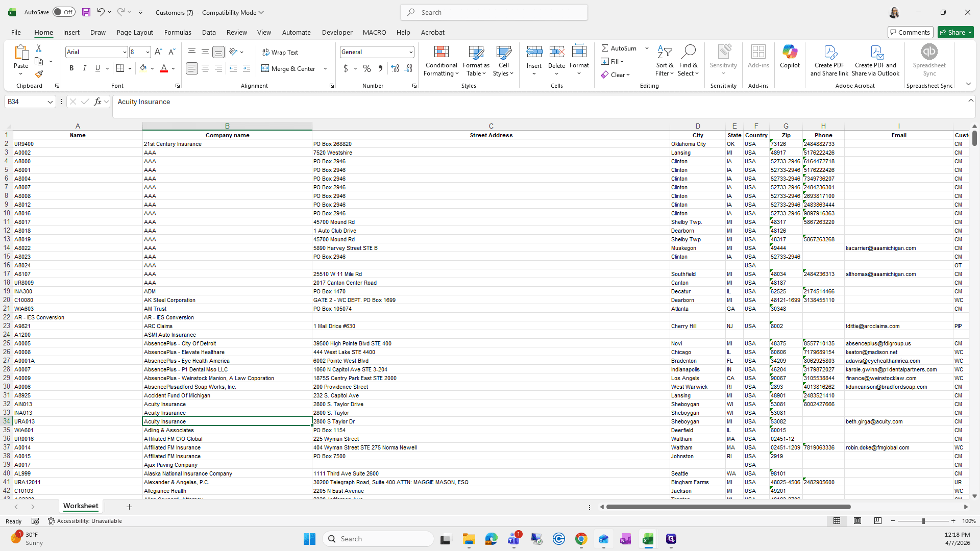
Task: Open the font size dropdown
Action: [x=148, y=52]
